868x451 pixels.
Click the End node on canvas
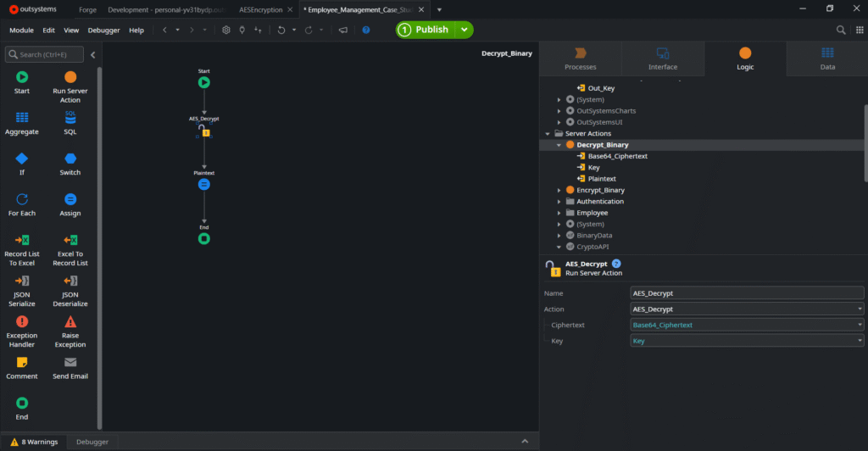point(204,238)
